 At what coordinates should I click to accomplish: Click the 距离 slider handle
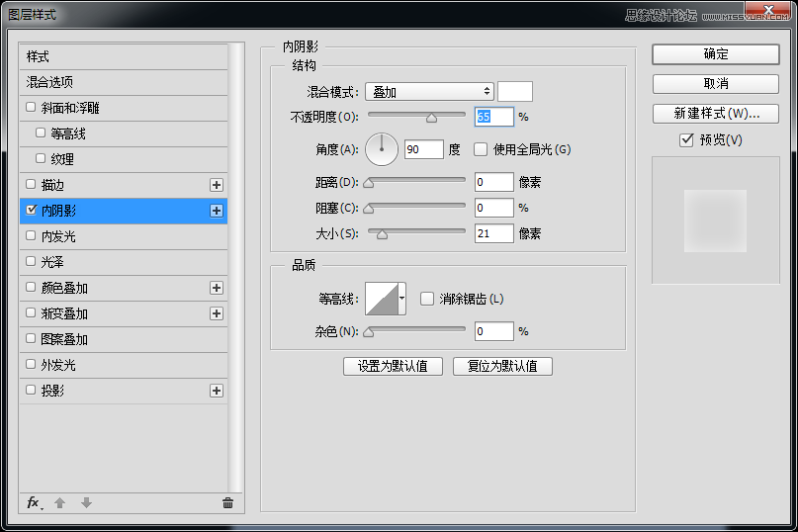[369, 183]
